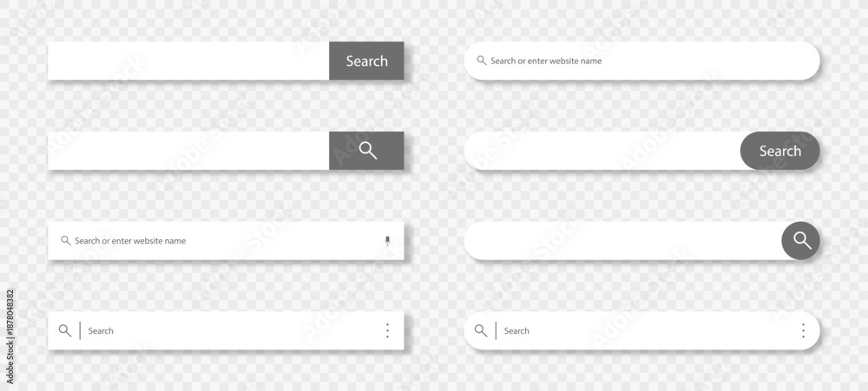
Task: Focus the rectangular 'Search or enter website name' field
Action: [x=226, y=240]
